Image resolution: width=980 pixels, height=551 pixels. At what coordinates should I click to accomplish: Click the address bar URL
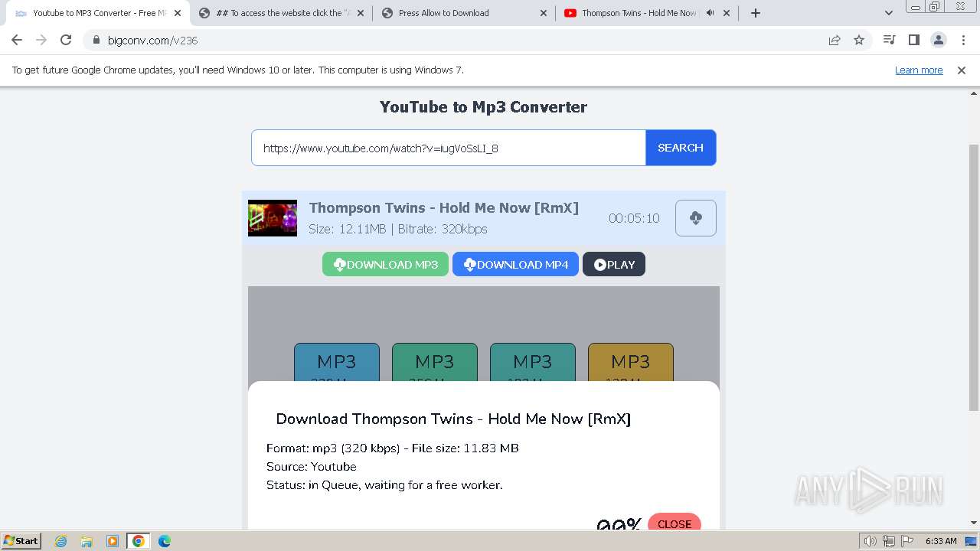point(153,41)
